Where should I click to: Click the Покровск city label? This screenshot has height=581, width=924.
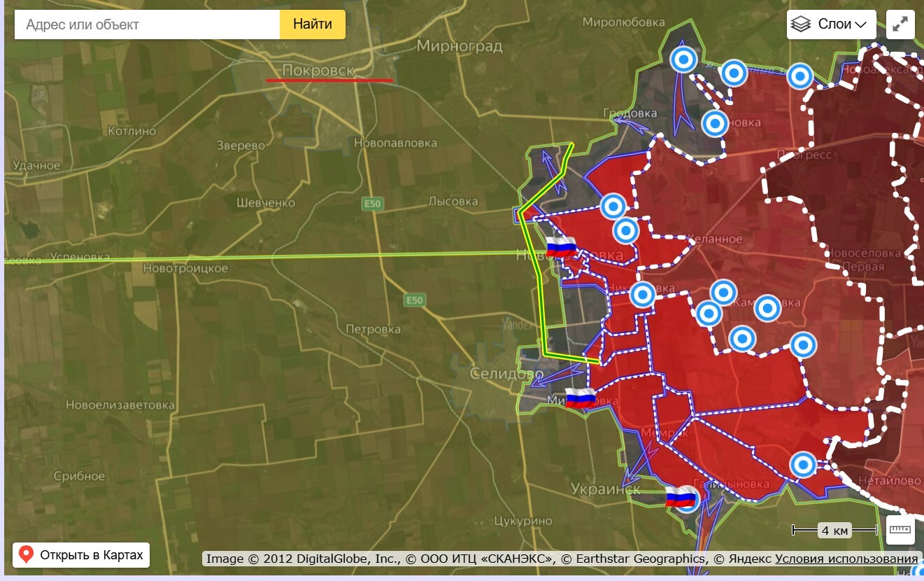318,71
